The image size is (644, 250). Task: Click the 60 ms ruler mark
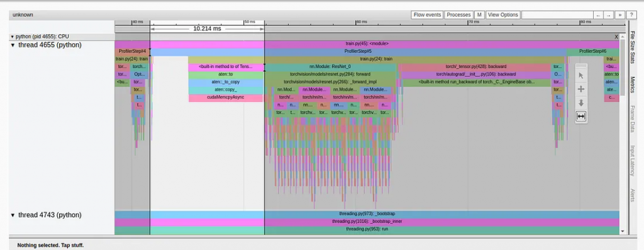[361, 22]
